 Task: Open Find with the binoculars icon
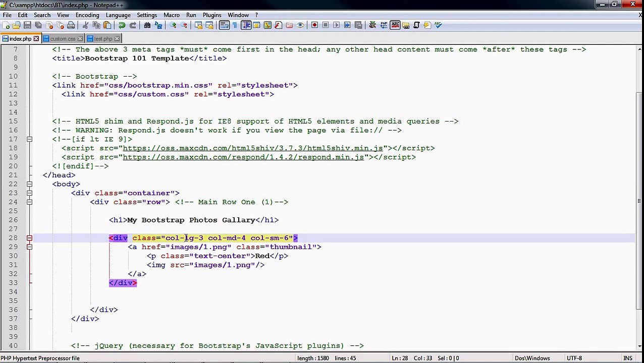pos(147,25)
